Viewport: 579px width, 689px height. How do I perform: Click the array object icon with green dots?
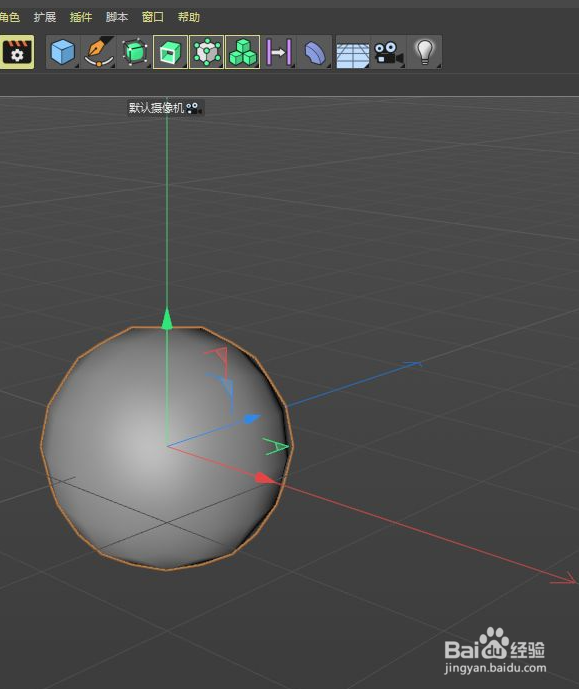click(206, 52)
